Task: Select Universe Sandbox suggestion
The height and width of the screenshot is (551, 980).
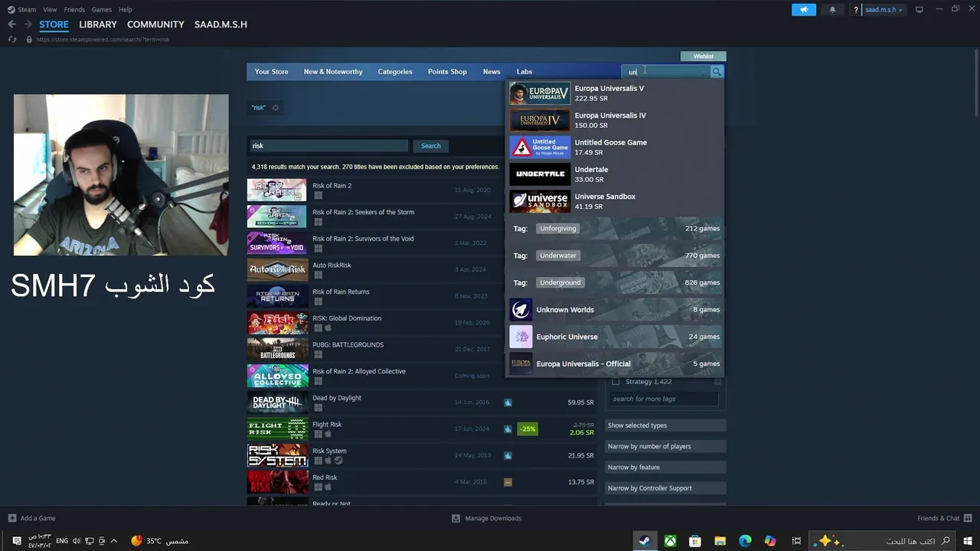Action: tap(615, 201)
